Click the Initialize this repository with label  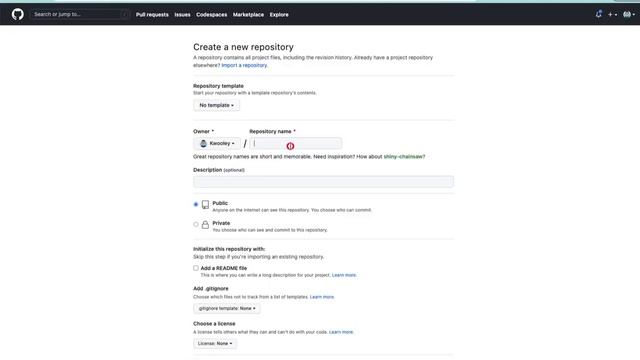click(x=229, y=249)
